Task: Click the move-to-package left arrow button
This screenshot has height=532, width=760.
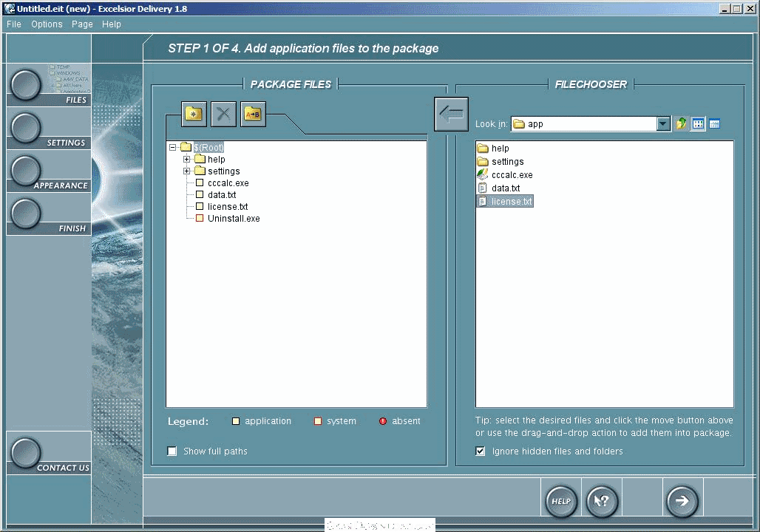Action: [x=451, y=114]
